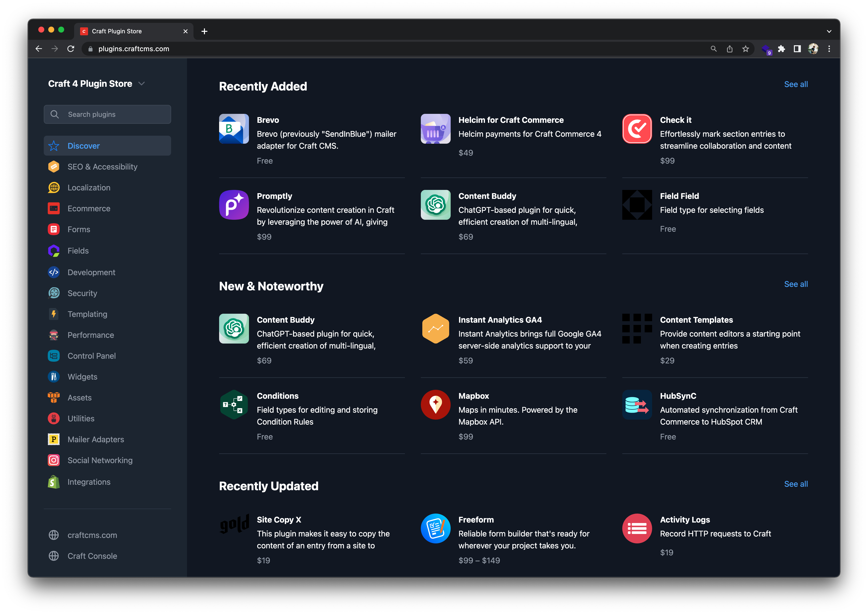Open the Content Buddy logo under Recently Added
The image size is (868, 614).
point(435,205)
